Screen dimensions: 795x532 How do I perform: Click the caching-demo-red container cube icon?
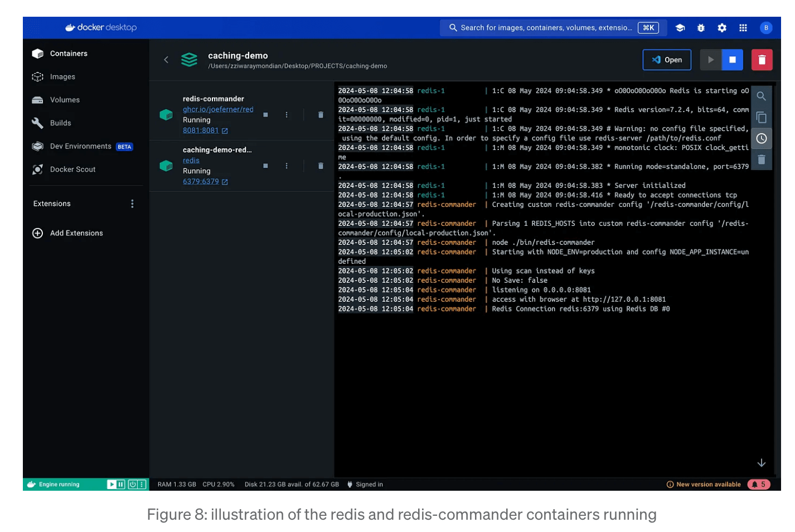[x=166, y=166]
